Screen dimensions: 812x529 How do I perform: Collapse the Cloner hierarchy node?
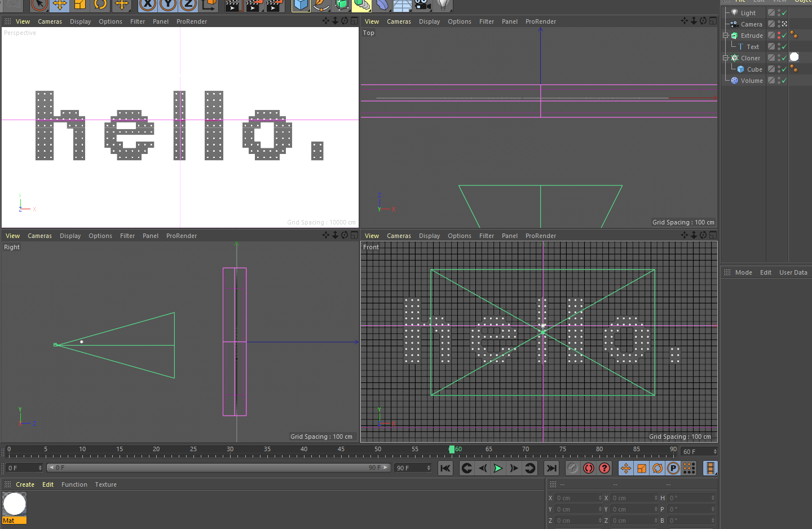pyautogui.click(x=726, y=58)
